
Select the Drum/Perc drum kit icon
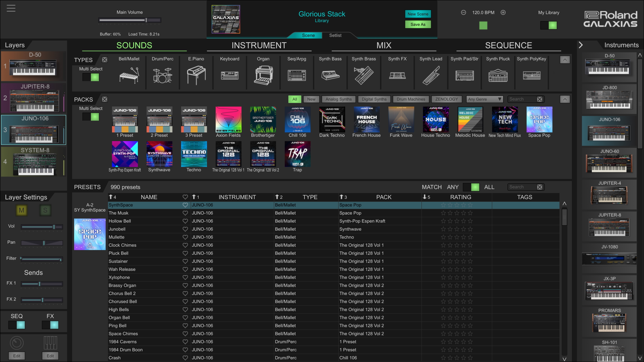pos(162,75)
